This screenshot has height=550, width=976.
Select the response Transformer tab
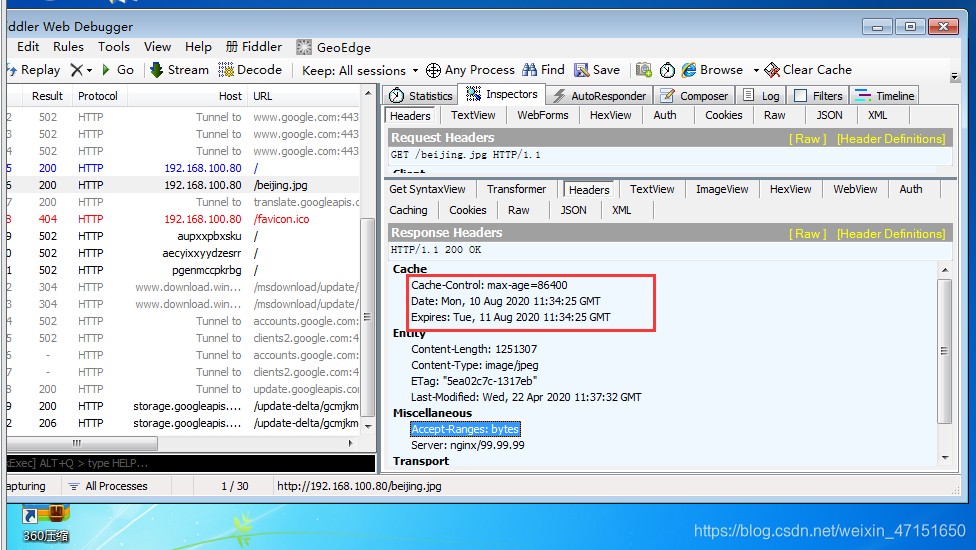coord(517,189)
